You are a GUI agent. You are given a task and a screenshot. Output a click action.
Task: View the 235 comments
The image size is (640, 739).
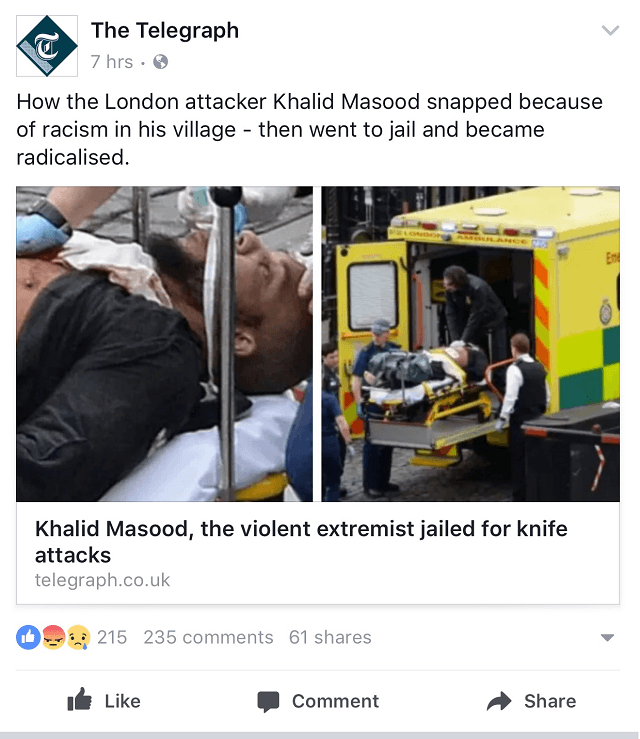pyautogui.click(x=208, y=637)
